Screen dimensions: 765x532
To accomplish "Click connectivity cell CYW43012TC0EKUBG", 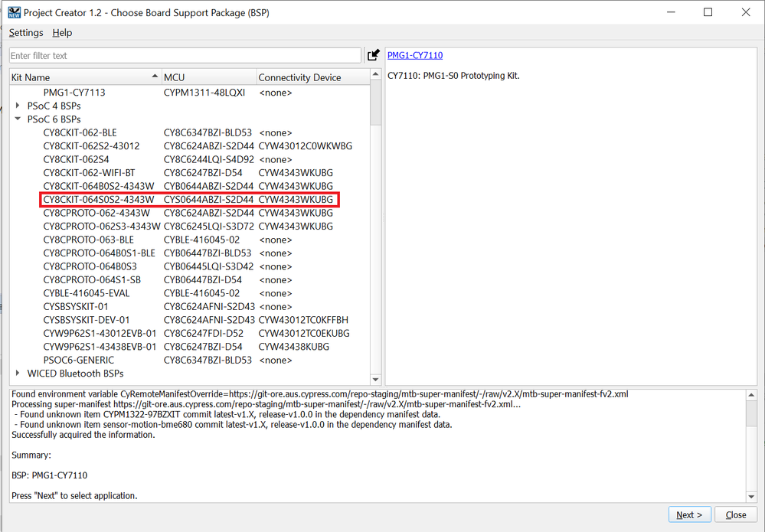I will pos(304,334).
